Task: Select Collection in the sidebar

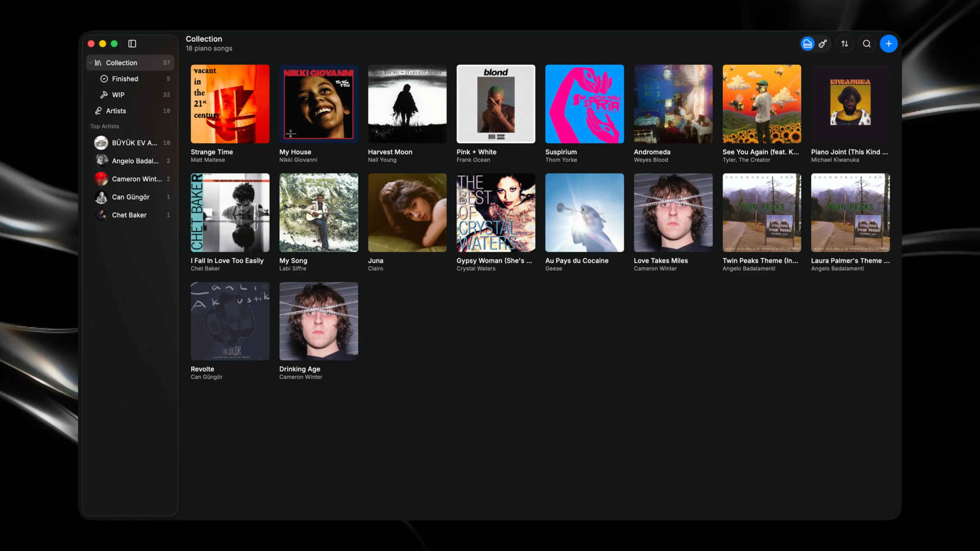Action: coord(130,63)
